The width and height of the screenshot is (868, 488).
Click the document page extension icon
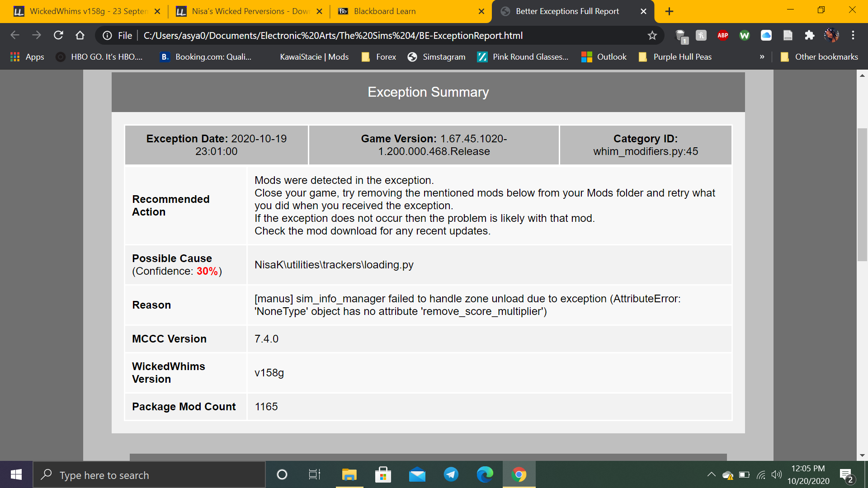point(788,35)
